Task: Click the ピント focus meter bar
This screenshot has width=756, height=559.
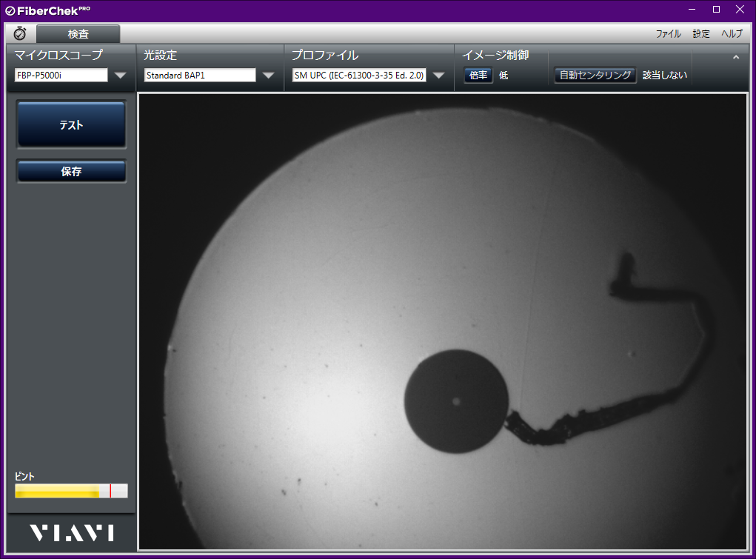Action: (71, 491)
